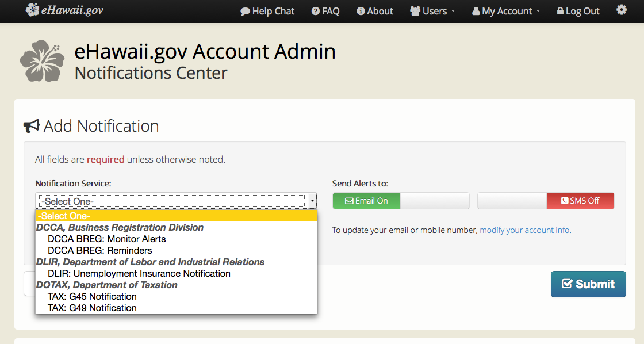Image resolution: width=644 pixels, height=344 pixels.
Task: Choose TAX: G49 Notification option
Action: pos(176,308)
